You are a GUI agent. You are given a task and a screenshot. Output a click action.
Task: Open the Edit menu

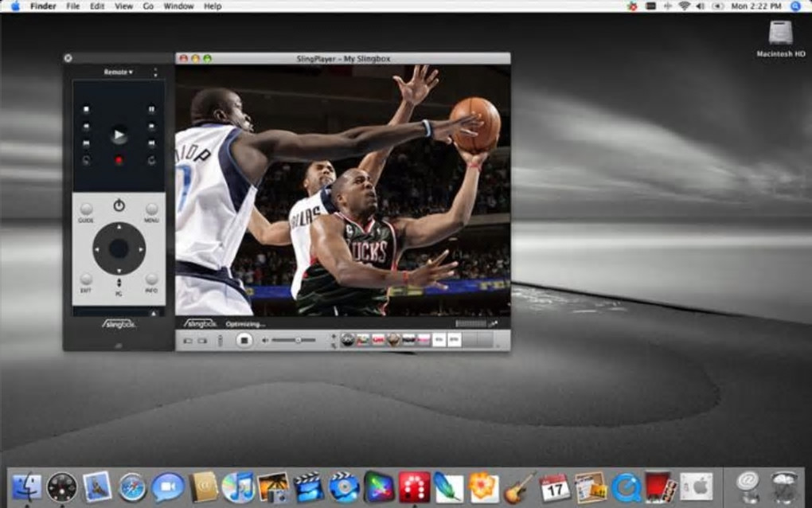coord(97,6)
